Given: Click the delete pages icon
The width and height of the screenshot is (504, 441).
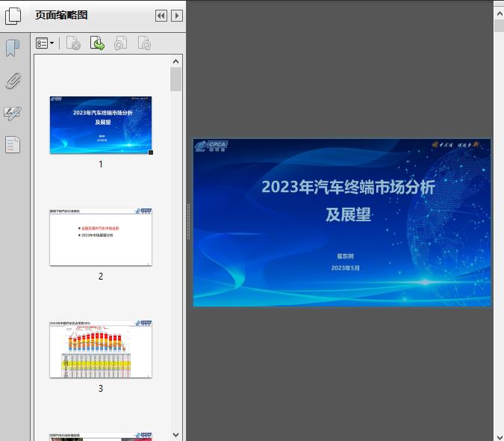Looking at the screenshot, I should pos(73,43).
